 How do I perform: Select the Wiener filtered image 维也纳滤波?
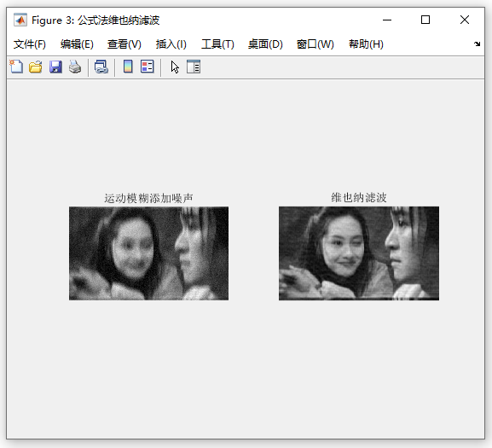click(359, 253)
